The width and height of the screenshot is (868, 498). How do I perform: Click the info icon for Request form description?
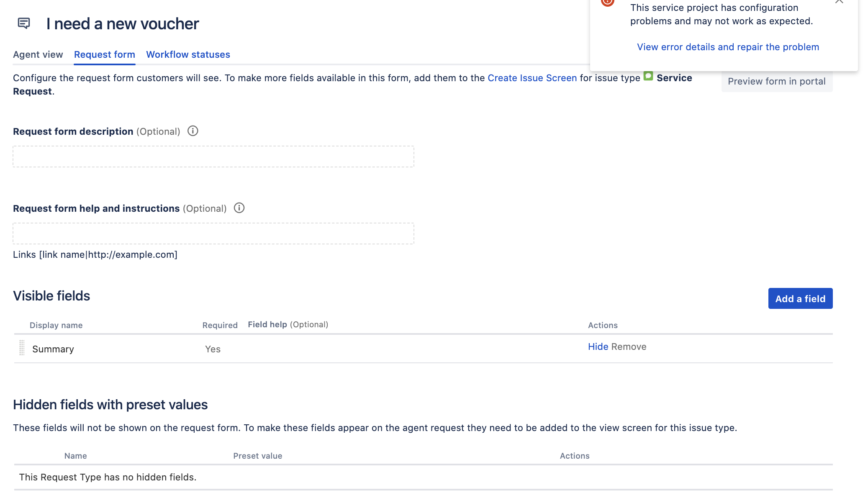(193, 131)
